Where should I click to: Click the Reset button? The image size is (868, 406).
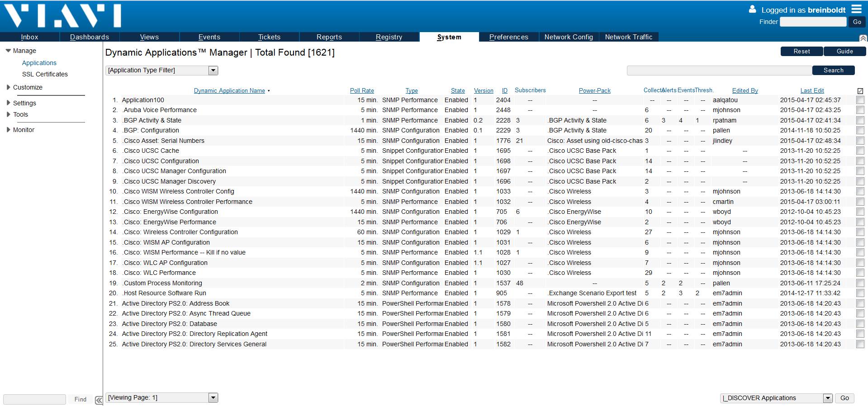tap(802, 52)
